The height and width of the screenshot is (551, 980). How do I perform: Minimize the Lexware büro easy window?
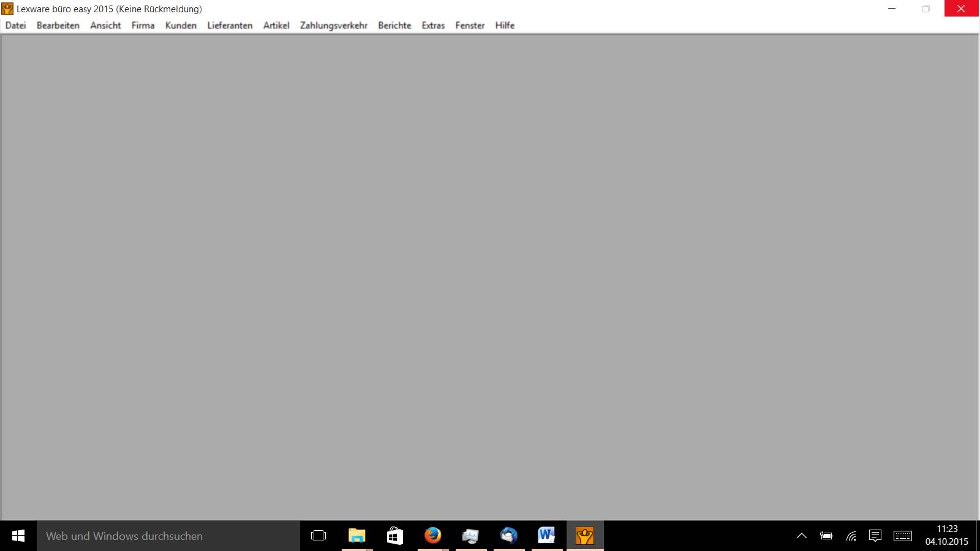892,9
